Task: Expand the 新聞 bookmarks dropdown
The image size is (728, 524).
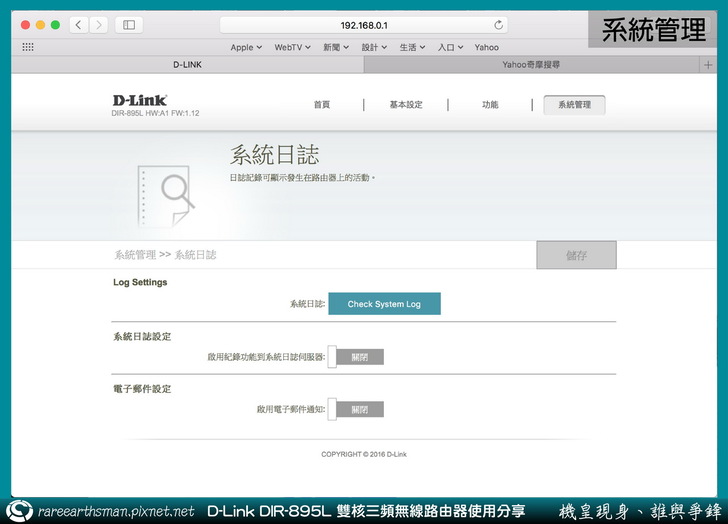Action: point(337,47)
